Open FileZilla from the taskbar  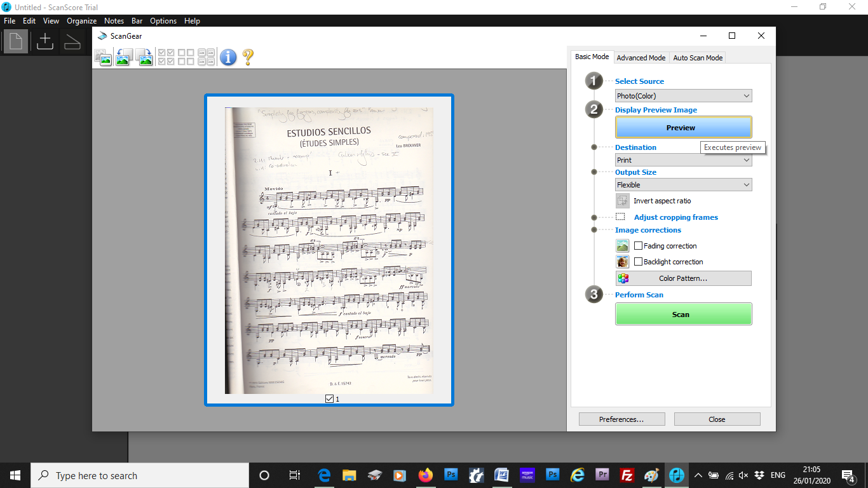click(x=627, y=475)
